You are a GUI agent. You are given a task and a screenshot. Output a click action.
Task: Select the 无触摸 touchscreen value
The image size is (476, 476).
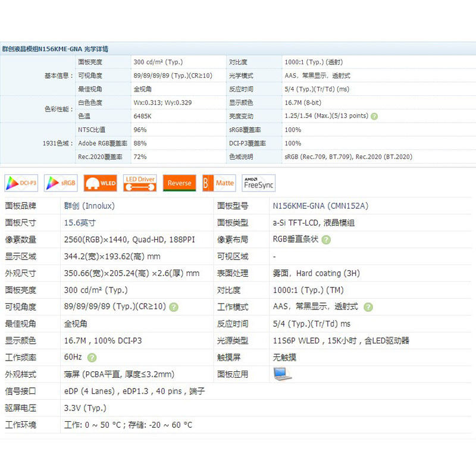(x=284, y=358)
